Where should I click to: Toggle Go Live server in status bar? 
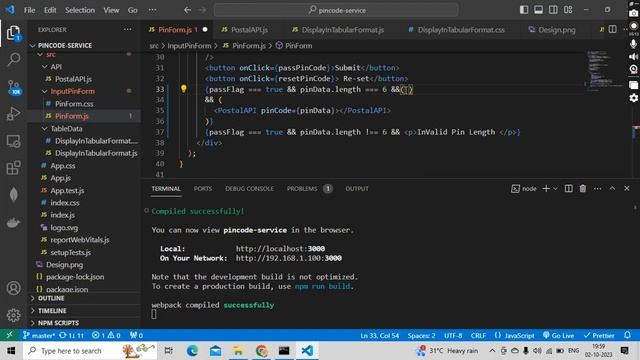[x=558, y=335]
